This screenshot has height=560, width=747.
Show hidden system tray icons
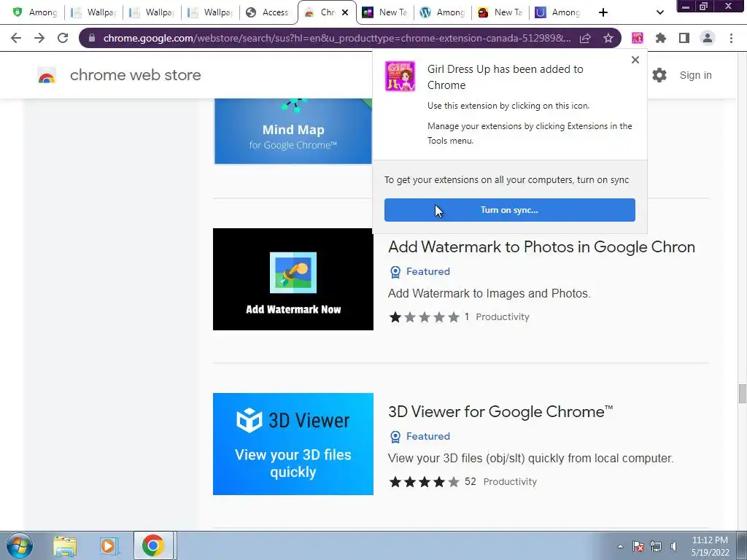[x=620, y=546]
